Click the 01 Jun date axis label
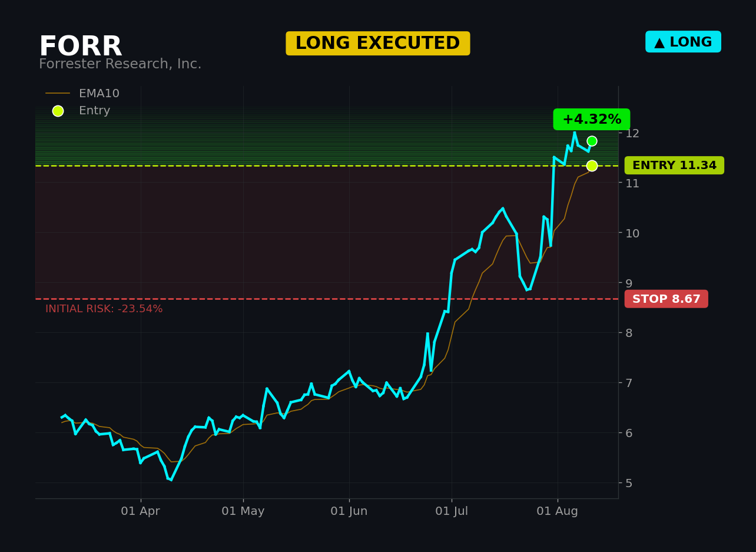756x552 pixels. (349, 511)
